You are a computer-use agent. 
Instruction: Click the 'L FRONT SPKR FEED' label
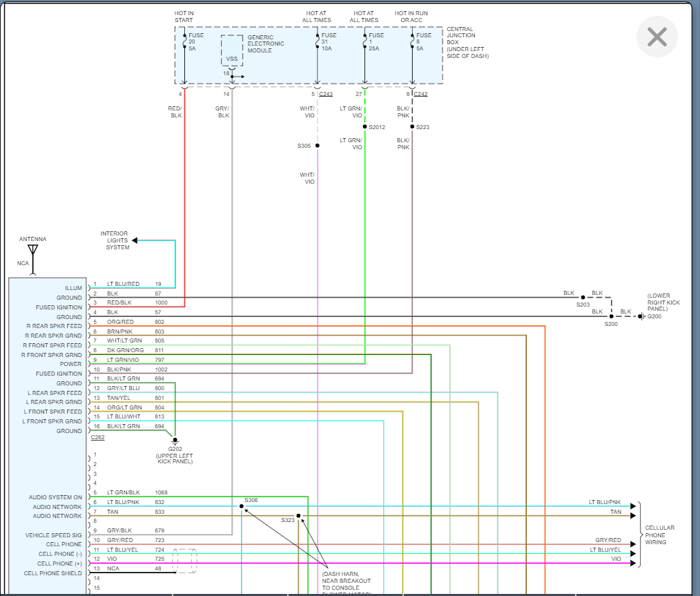click(52, 412)
